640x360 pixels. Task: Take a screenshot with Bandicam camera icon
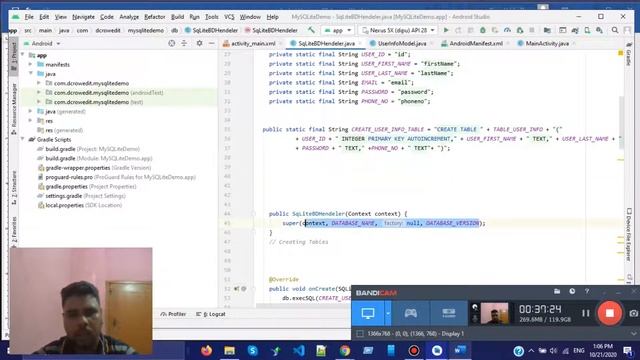[x=633, y=313]
